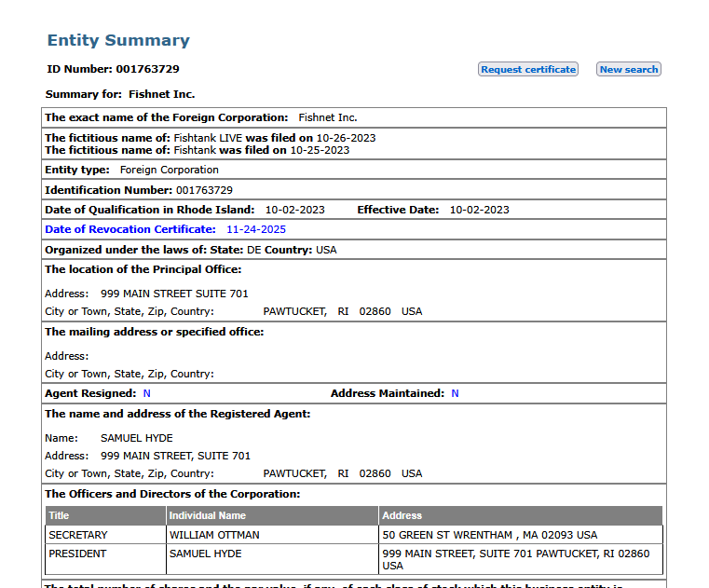Select 'The location of the Principal Office' heading
This screenshot has height=588, width=709.
click(143, 269)
